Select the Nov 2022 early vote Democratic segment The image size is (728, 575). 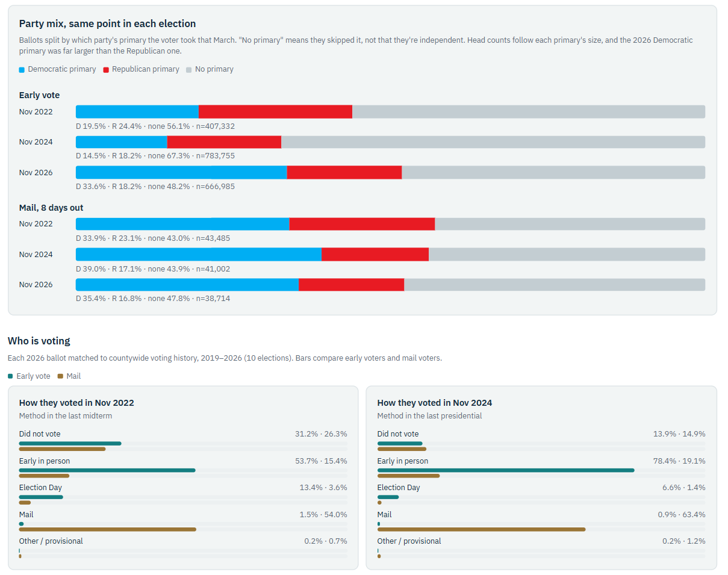point(137,112)
